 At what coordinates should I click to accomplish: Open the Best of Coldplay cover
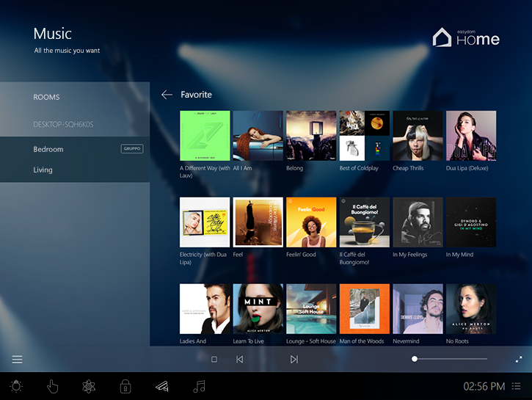point(365,136)
